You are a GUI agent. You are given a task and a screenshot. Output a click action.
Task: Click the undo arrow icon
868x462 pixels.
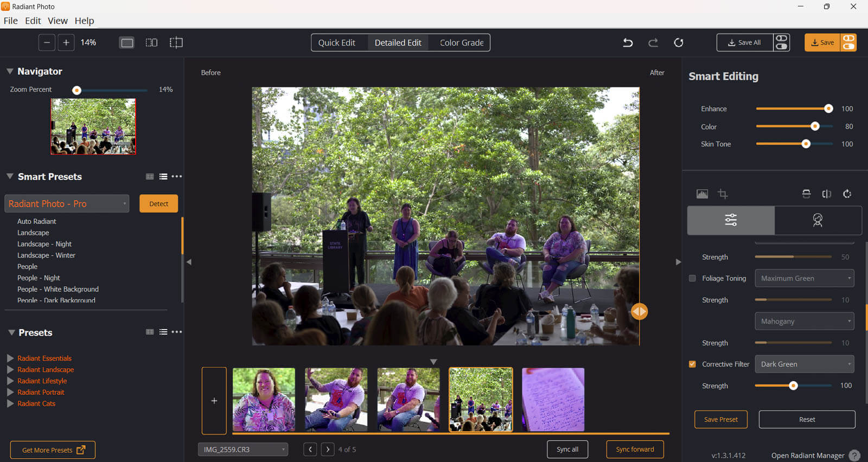coord(628,43)
